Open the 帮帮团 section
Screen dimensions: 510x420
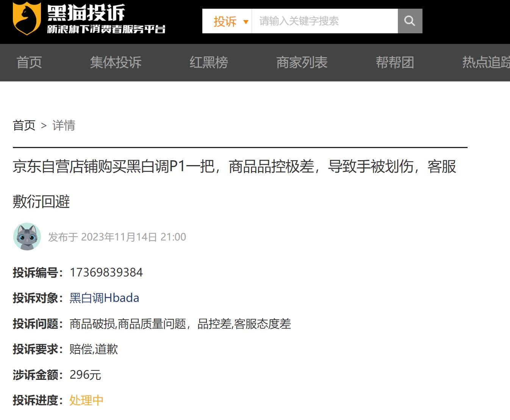coord(395,62)
